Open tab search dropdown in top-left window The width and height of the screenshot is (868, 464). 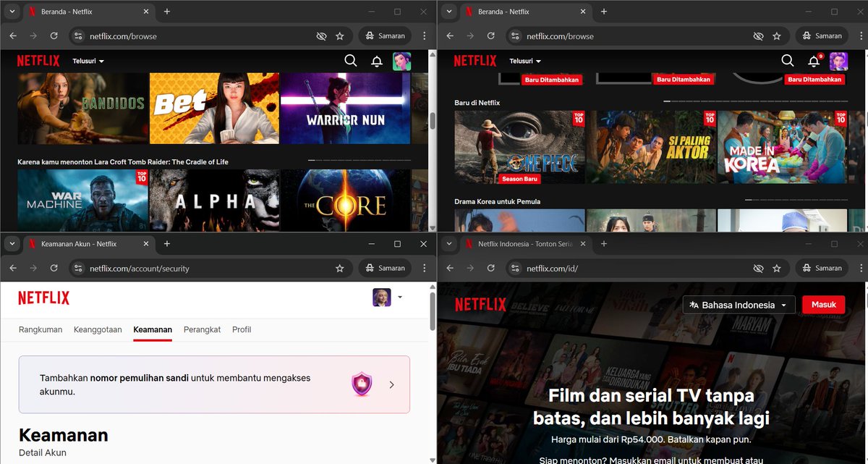coord(12,12)
